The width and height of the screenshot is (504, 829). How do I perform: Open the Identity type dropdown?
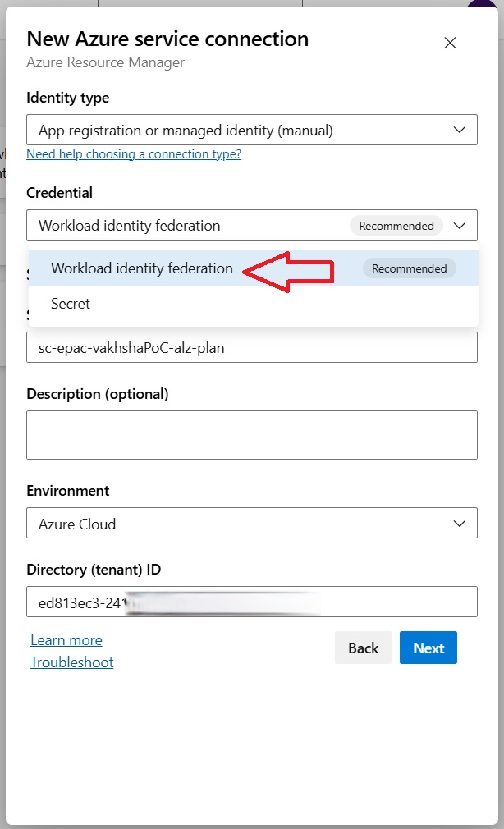coord(252,130)
